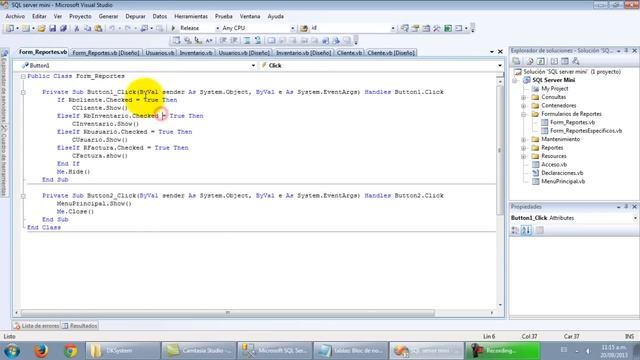Viewport: 640px width, 360px height.
Task: Click the Open File folder icon
Action: click(41, 28)
